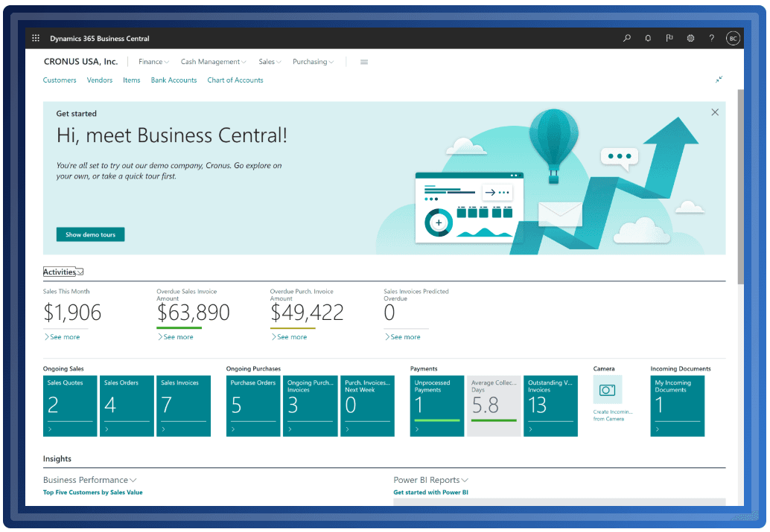Open the help question mark icon
This screenshot has height=532, width=770.
(712, 38)
